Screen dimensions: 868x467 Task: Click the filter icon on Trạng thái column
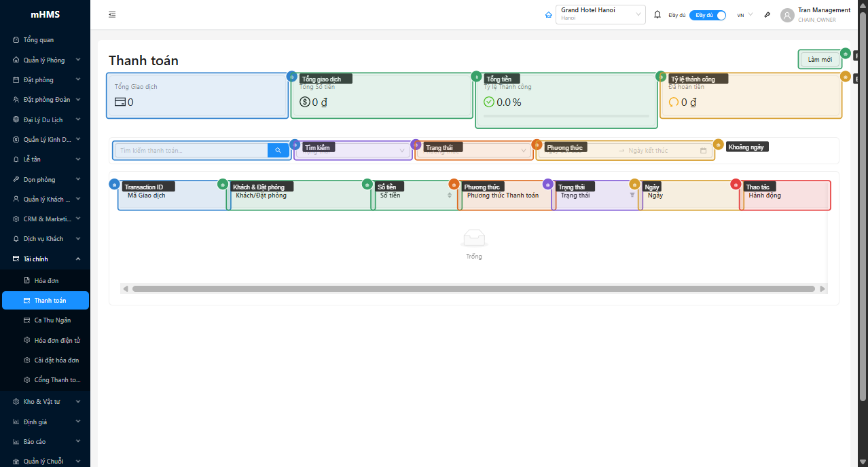coord(632,195)
